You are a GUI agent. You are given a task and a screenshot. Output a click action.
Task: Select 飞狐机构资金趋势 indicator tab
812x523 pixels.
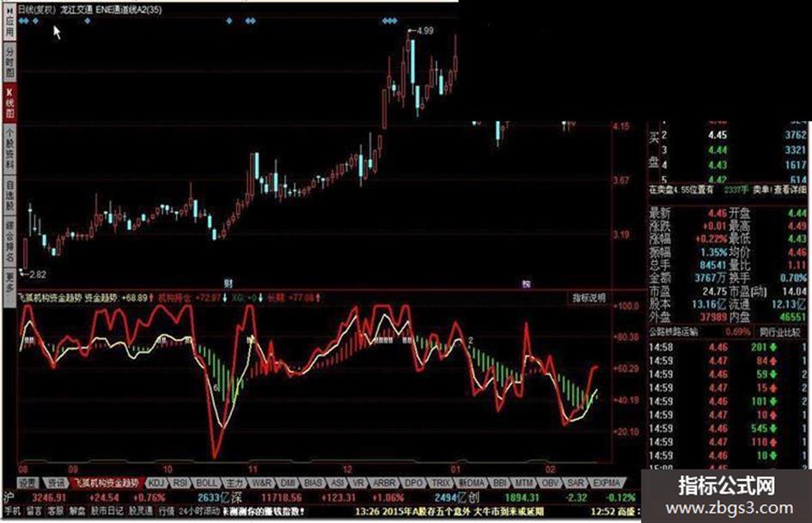[107, 483]
